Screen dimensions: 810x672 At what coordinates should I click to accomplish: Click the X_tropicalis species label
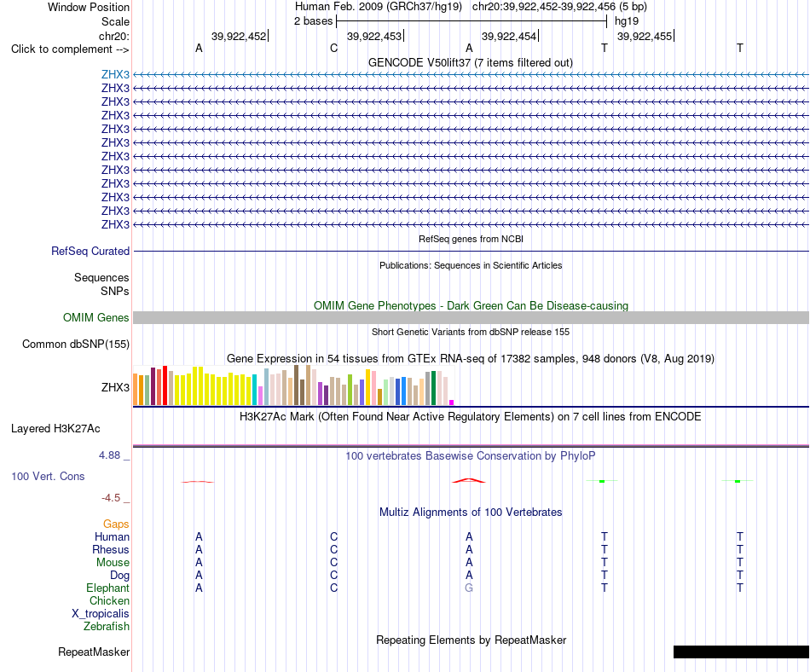[x=101, y=614]
